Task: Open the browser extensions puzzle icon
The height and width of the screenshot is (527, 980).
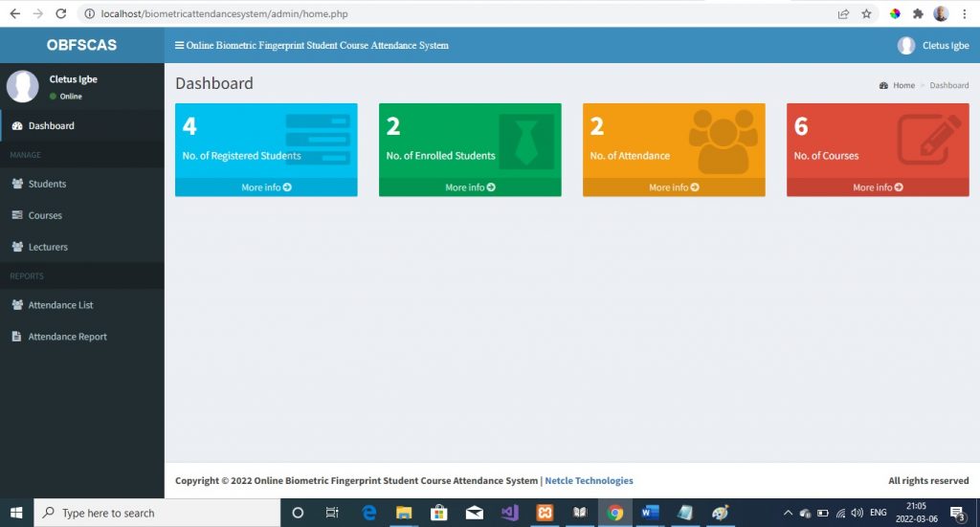Action: (918, 13)
